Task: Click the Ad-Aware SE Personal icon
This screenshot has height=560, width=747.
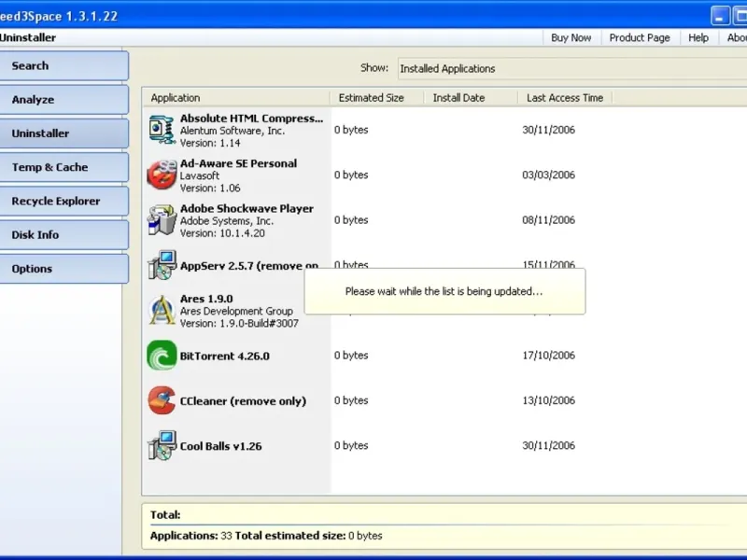Action: (x=162, y=175)
